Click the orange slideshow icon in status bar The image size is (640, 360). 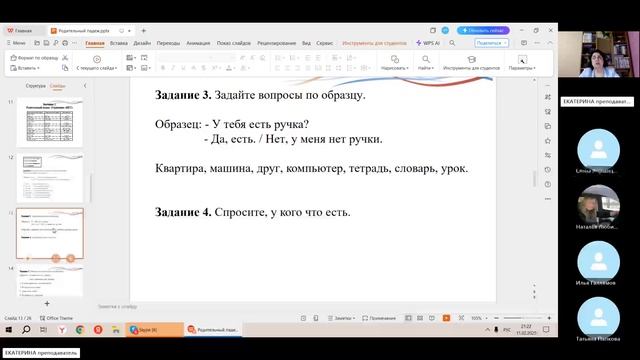446,318
